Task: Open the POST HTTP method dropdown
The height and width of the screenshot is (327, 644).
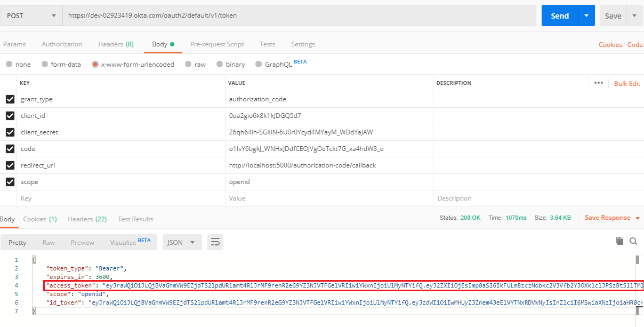Action: (31, 16)
